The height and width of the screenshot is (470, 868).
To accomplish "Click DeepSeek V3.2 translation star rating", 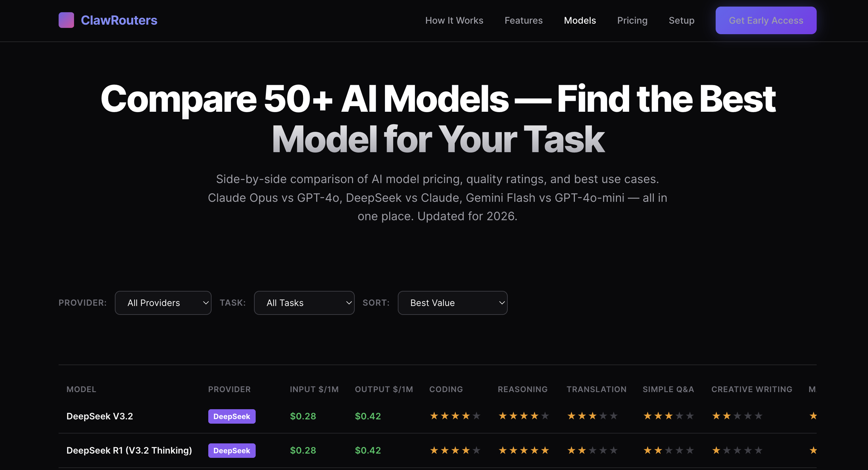I will (592, 416).
